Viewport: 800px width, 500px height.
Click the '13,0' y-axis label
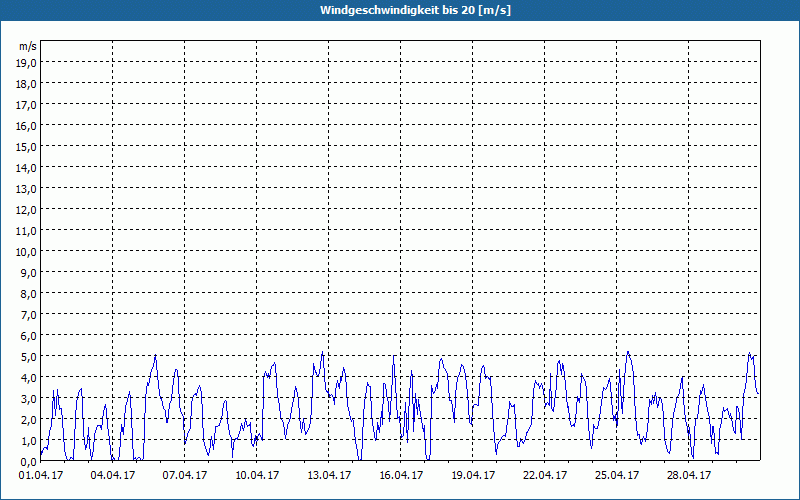pos(27,188)
